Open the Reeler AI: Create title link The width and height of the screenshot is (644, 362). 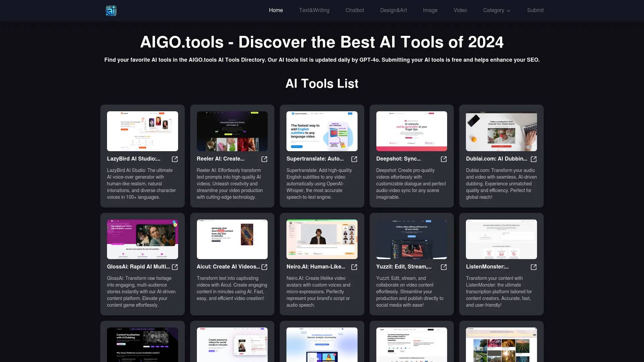220,159
